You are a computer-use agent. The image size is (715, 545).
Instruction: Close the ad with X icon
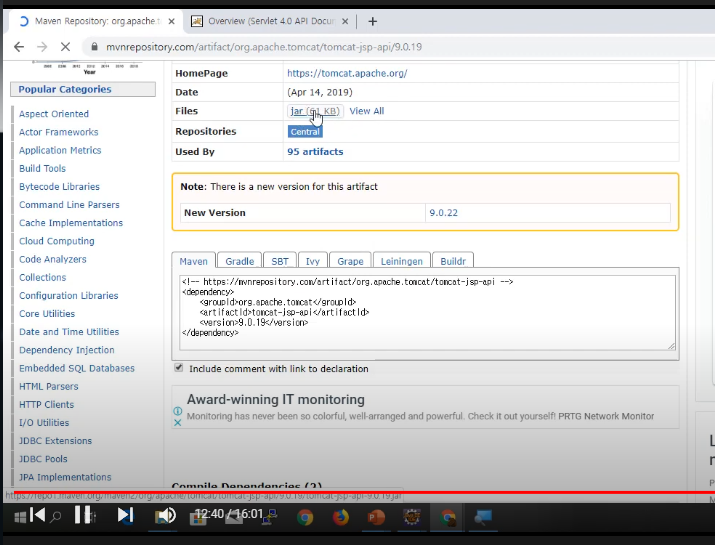[x=178, y=422]
